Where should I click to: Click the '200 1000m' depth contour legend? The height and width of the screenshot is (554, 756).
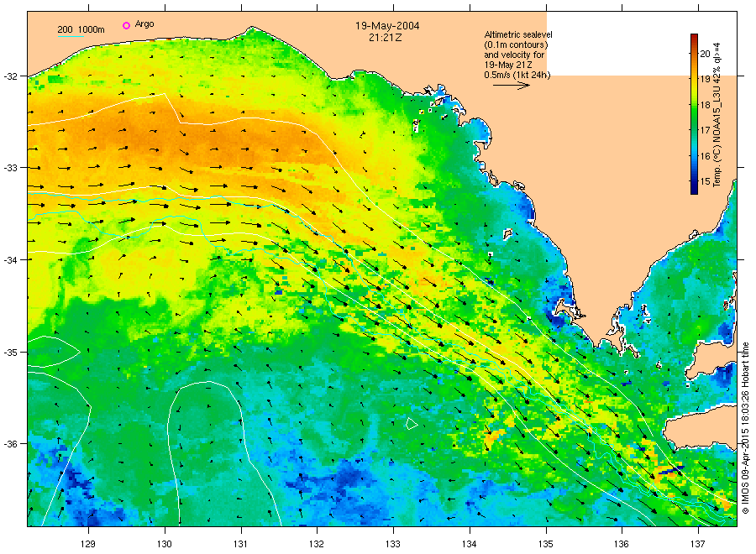(81, 30)
